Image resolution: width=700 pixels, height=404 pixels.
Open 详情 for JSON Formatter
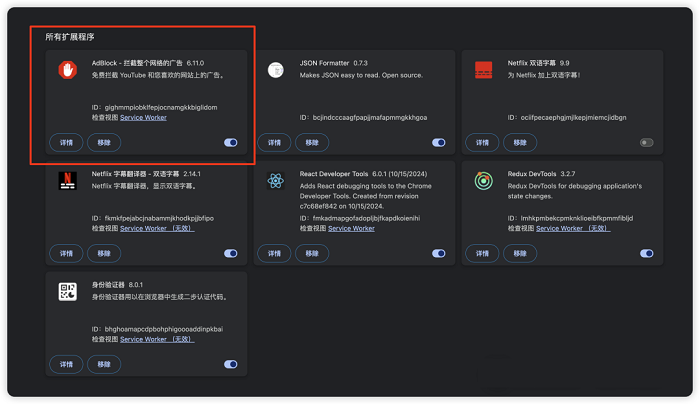pos(274,142)
